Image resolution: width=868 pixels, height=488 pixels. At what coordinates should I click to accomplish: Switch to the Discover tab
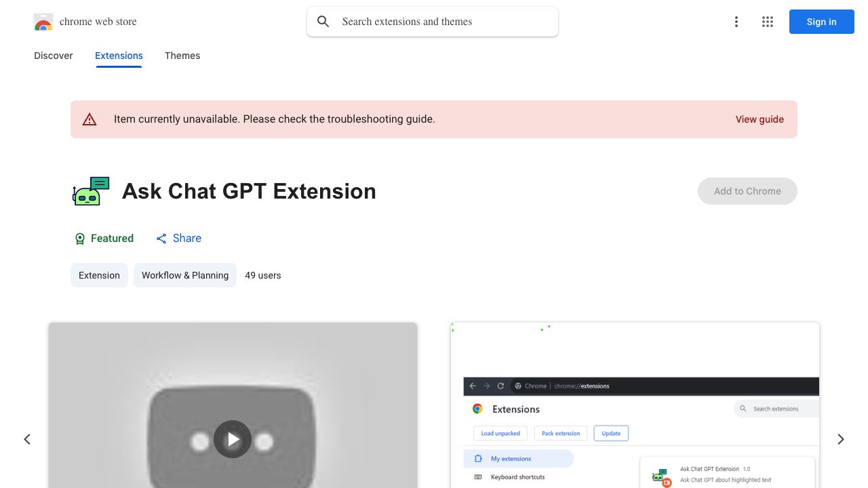coord(54,56)
